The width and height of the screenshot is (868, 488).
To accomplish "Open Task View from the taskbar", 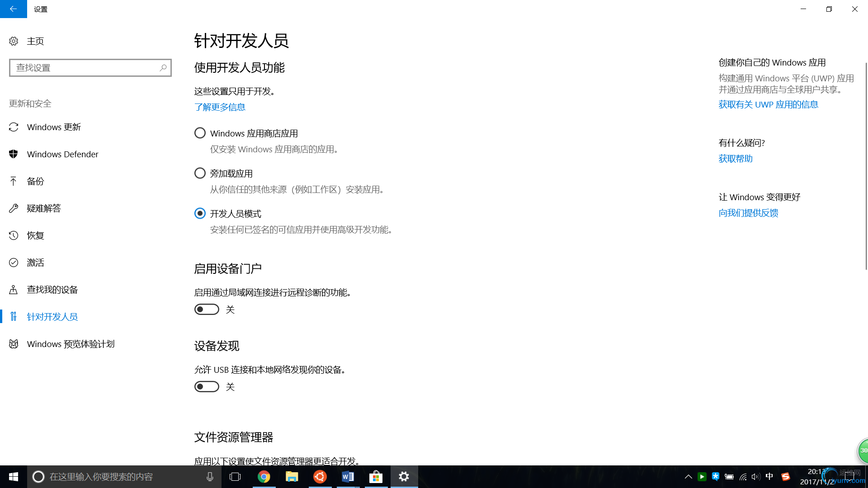I will (235, 477).
